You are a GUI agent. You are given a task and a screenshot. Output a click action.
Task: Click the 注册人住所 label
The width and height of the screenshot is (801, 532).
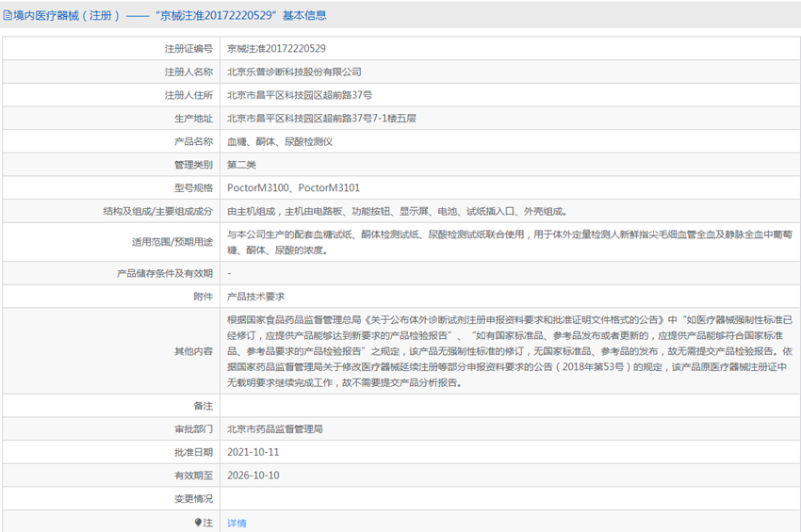188,95
